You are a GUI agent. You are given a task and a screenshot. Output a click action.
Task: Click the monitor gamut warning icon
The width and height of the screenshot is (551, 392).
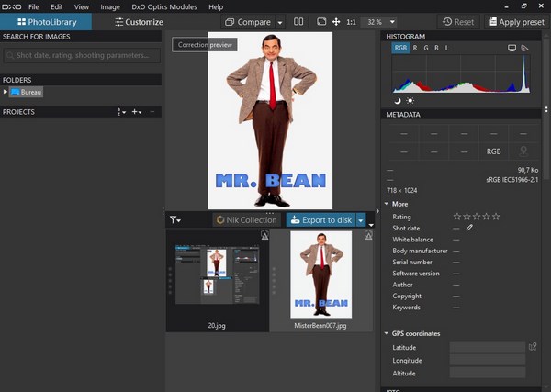point(512,48)
